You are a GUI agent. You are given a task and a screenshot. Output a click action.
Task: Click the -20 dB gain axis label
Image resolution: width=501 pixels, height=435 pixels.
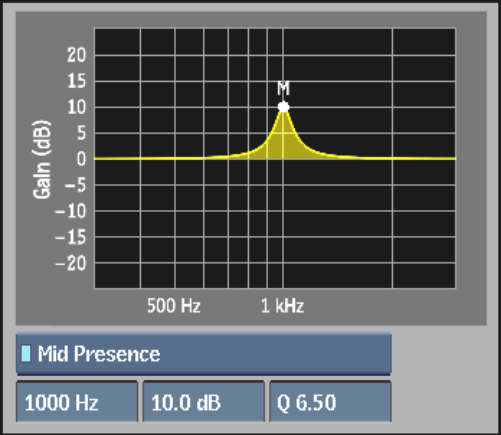click(70, 263)
